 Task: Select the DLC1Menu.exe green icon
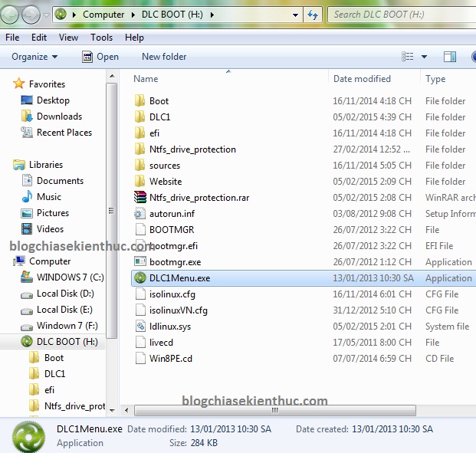[x=140, y=277]
